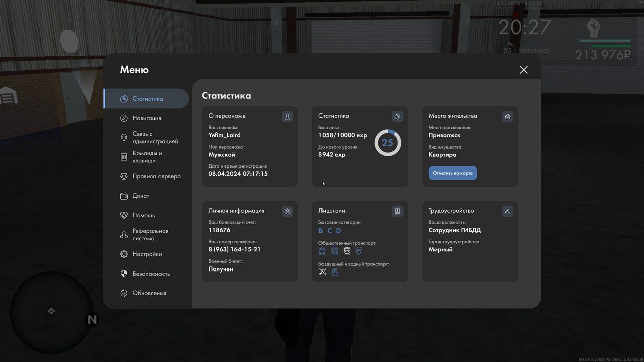
Task: Open the Настройки section
Action: click(x=146, y=254)
